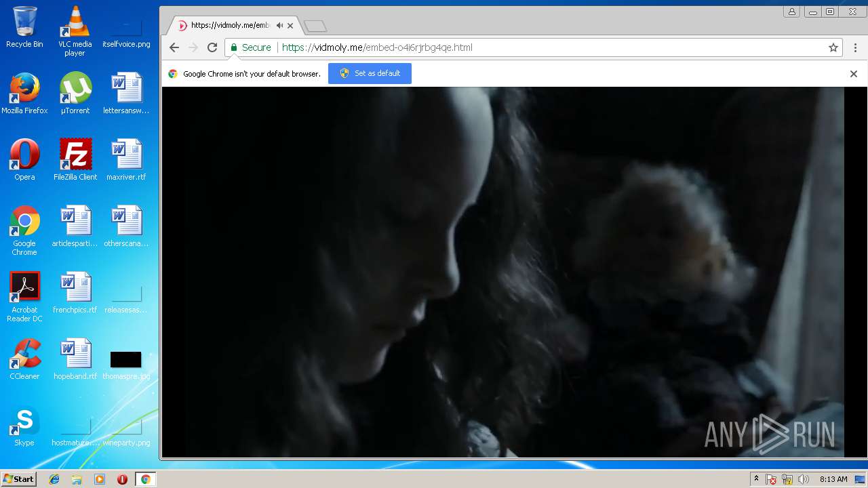Launch CCleaner from the desktop
The height and width of the screenshot is (488, 868).
pyautogui.click(x=24, y=359)
